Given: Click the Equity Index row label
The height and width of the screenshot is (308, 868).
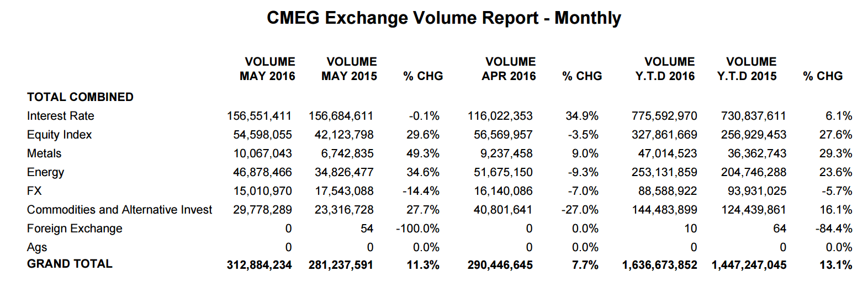Looking at the screenshot, I should 60,135.
